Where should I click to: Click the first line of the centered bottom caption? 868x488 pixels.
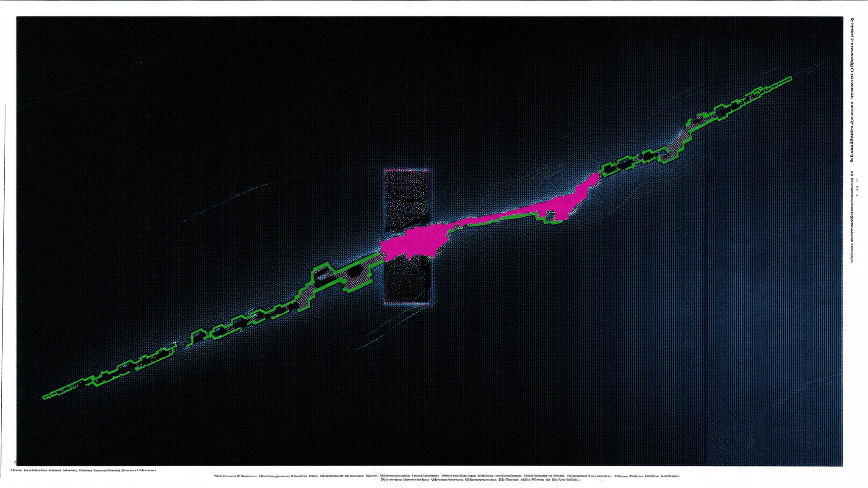click(447, 476)
